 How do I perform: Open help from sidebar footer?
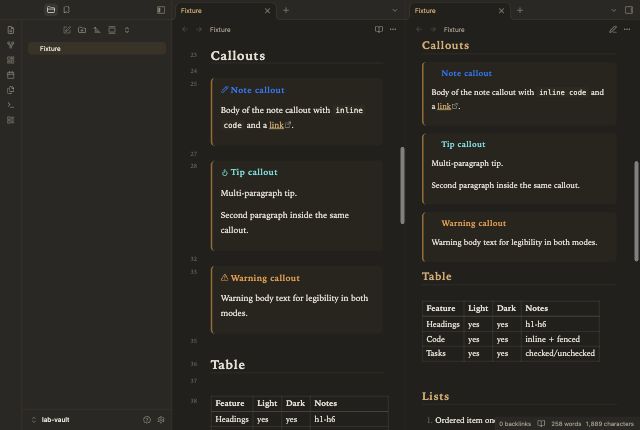(x=147, y=420)
